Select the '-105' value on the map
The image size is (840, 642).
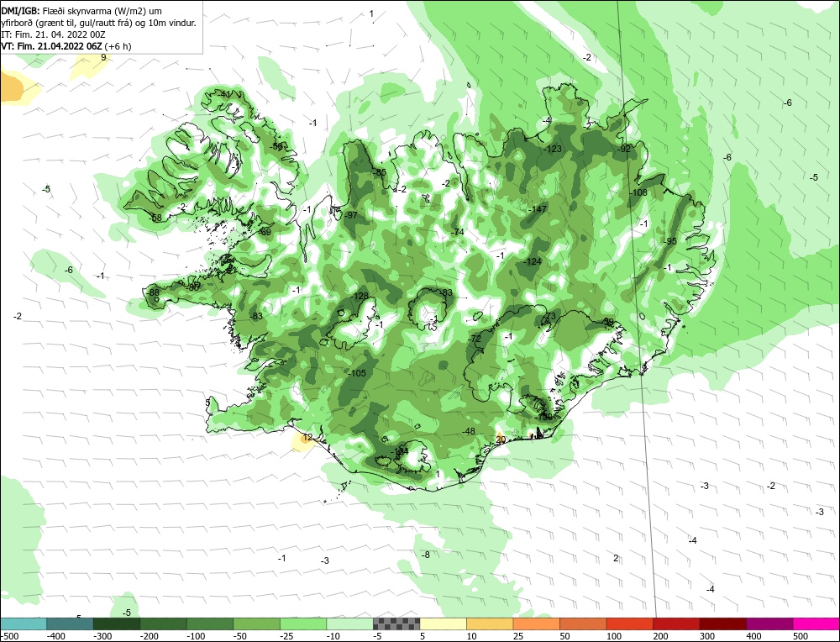356,373
